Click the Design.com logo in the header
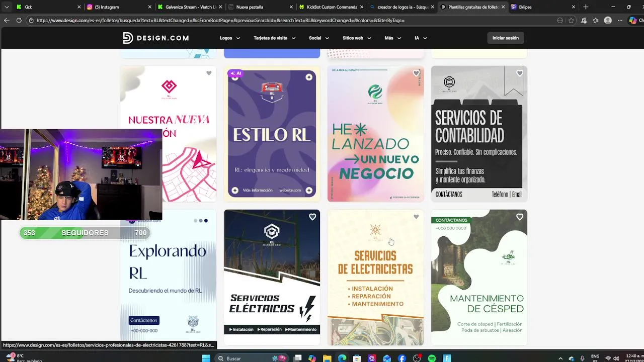Screen dimensions: 644x362 tap(155, 38)
